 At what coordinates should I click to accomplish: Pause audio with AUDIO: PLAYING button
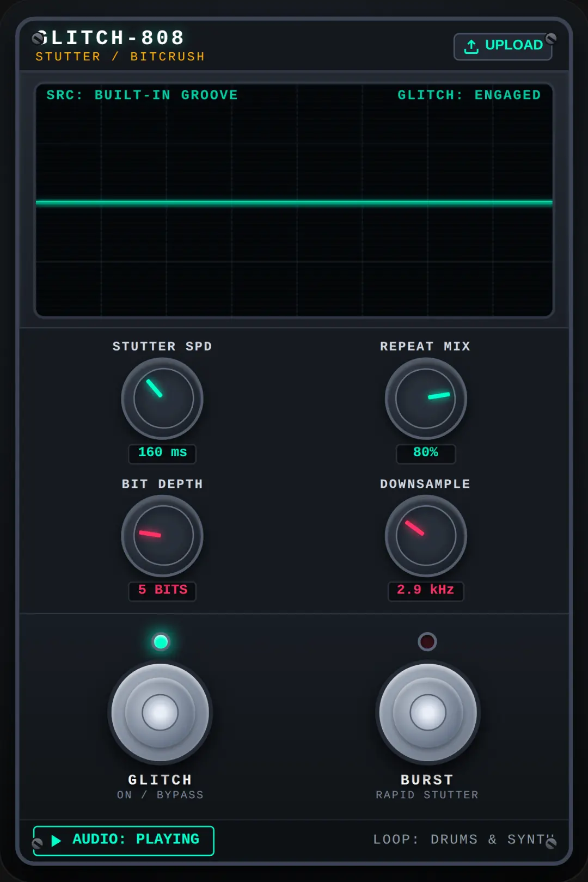124,841
